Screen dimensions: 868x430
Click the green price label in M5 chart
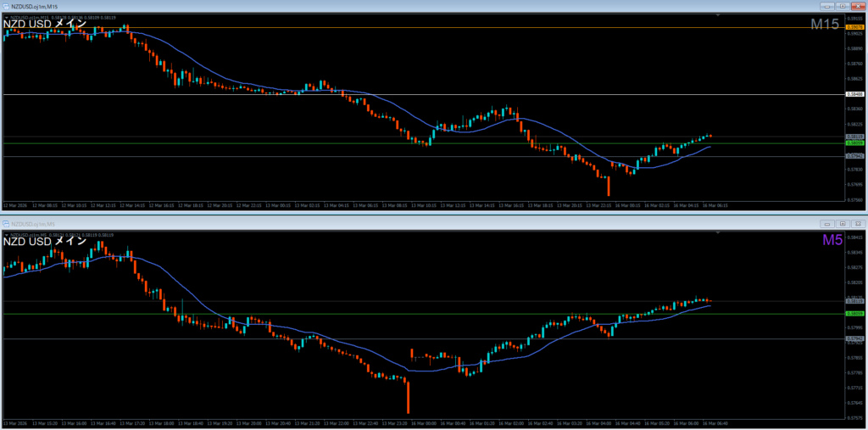854,314
